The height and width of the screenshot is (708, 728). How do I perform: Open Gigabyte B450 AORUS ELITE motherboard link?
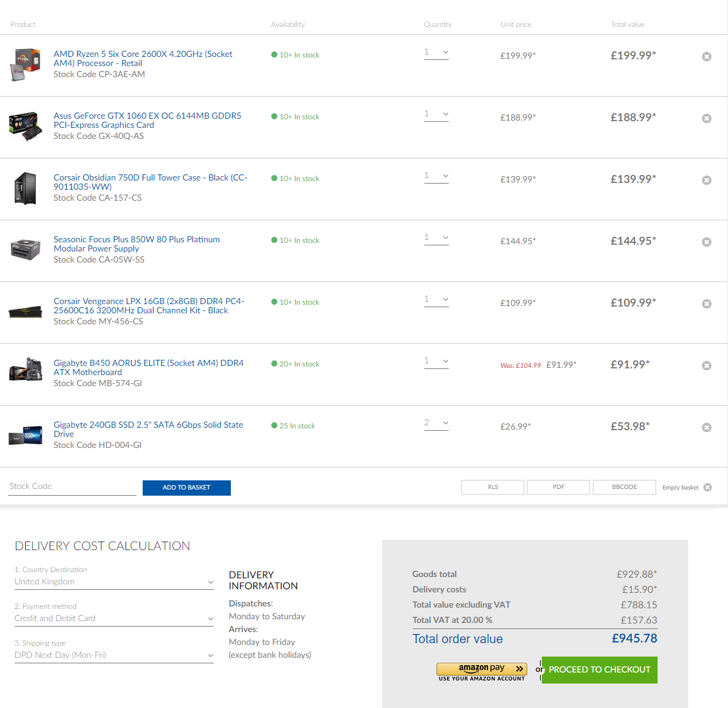pyautogui.click(x=149, y=367)
